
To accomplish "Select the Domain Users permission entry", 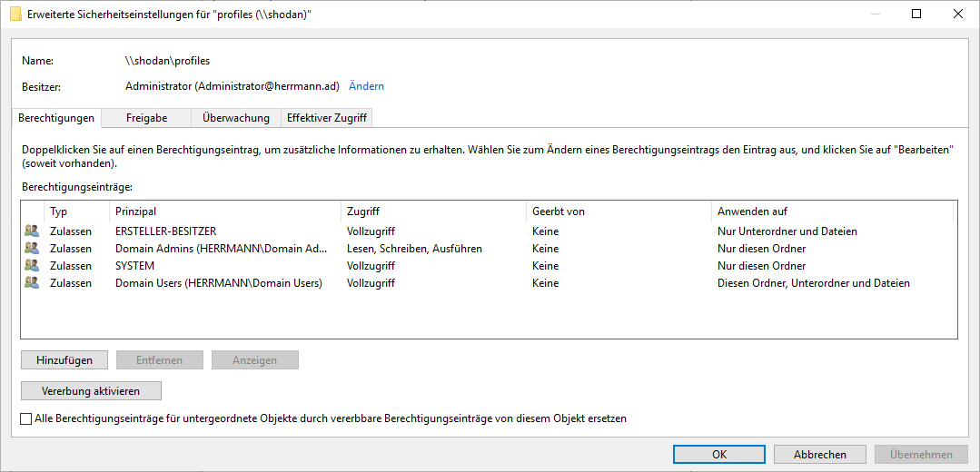I will (x=218, y=283).
